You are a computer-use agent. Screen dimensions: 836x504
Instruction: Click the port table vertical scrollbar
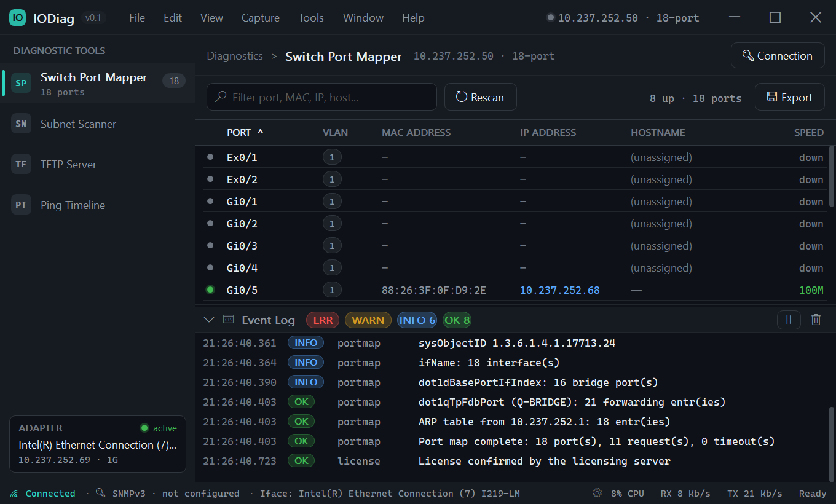[x=832, y=176]
